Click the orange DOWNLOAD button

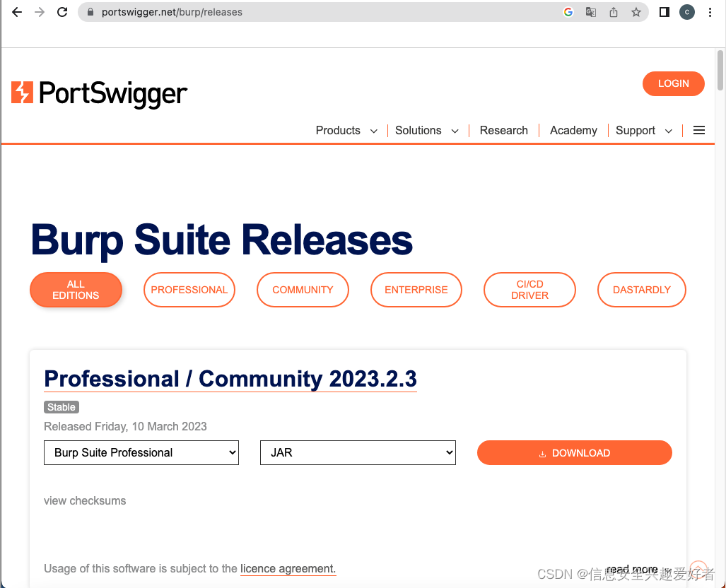pos(574,453)
